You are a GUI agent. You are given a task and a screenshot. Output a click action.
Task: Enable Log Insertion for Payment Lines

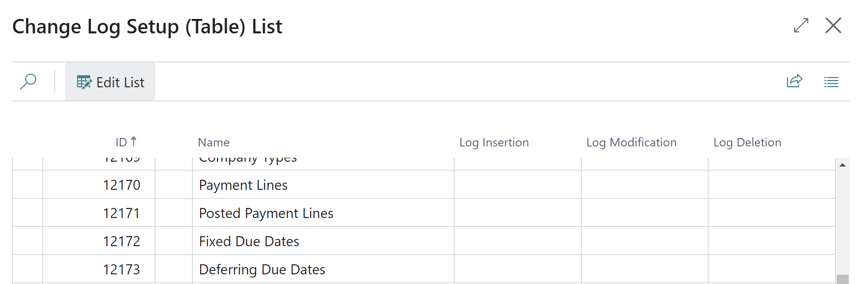(518, 185)
